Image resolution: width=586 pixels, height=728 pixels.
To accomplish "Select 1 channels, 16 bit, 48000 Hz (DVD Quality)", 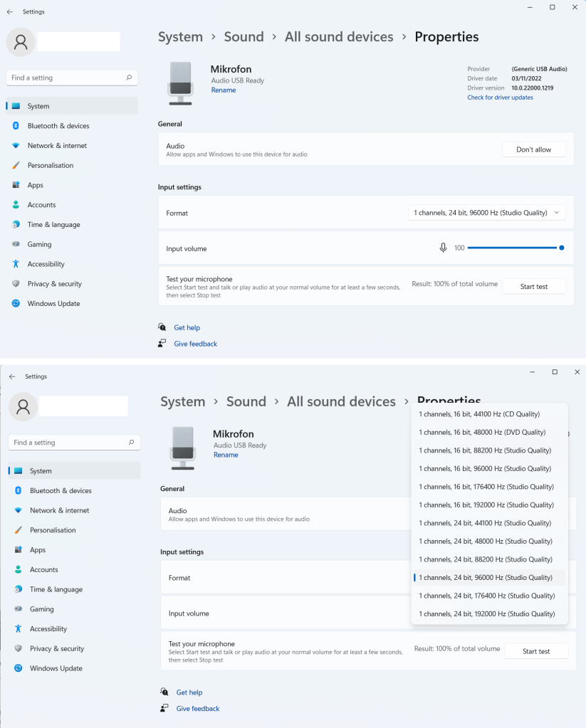I will coord(481,433).
